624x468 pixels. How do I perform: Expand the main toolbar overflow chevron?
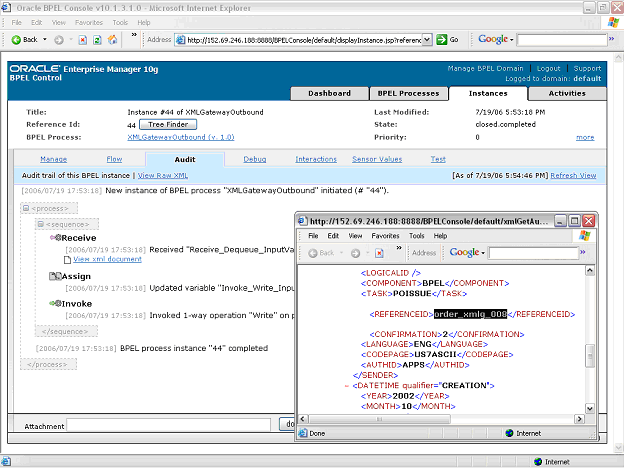click(x=134, y=35)
